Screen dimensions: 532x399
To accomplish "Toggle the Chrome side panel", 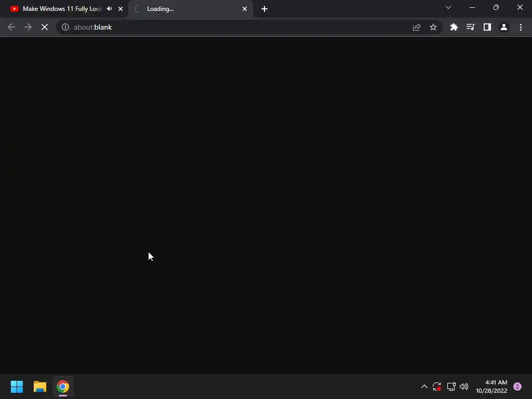I will point(487,27).
